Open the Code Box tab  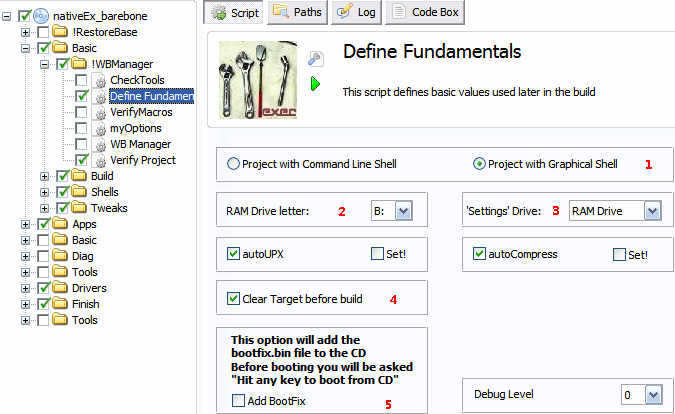(425, 12)
